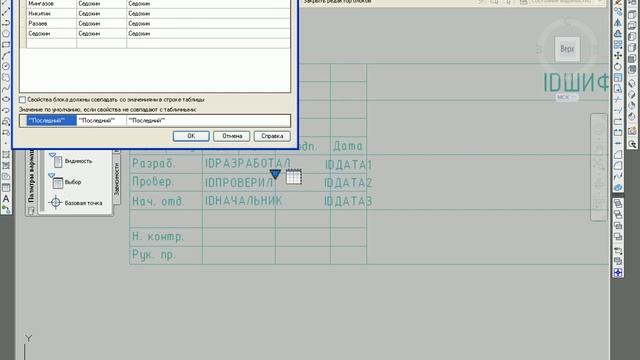Click the blue lookup grip triangle
The image size is (640, 360).
[x=276, y=174]
